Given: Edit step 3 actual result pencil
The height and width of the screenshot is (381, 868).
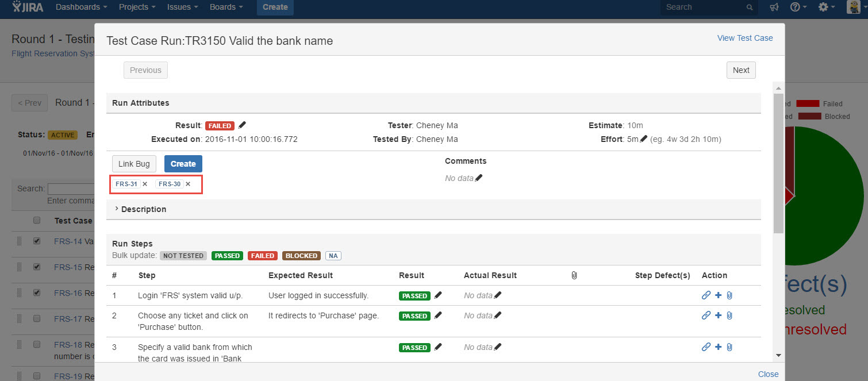Looking at the screenshot, I should click(x=498, y=347).
